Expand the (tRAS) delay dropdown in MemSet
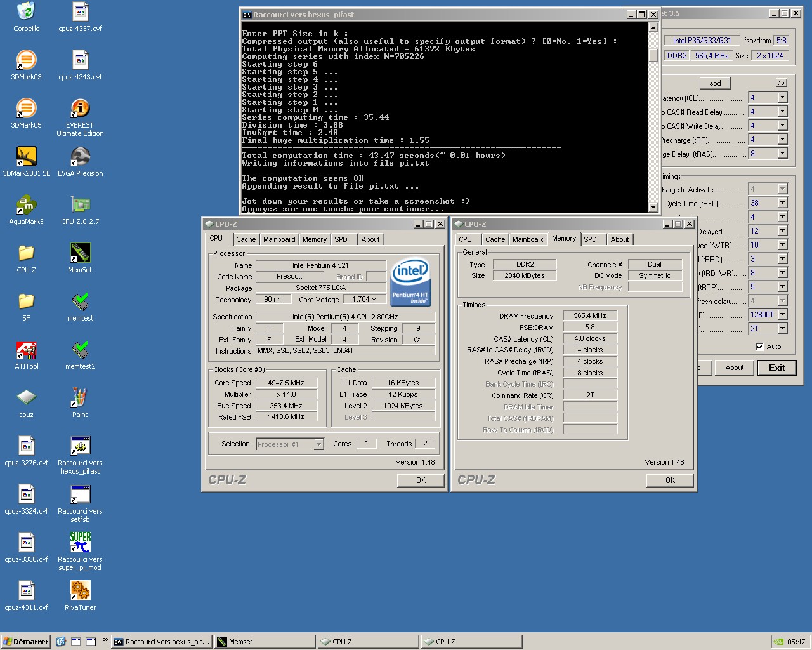812x650 pixels. click(782, 154)
